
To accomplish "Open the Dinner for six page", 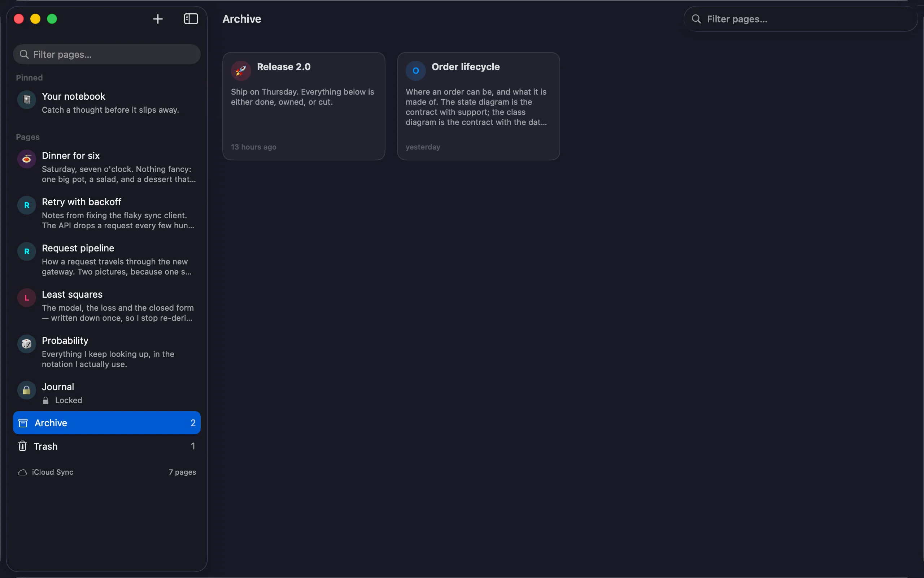I will [106, 167].
